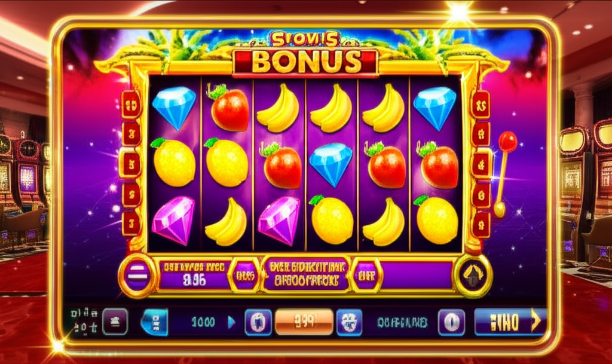Click the blue arrow next to 1000
The width and height of the screenshot is (612, 364).
pos(231,322)
